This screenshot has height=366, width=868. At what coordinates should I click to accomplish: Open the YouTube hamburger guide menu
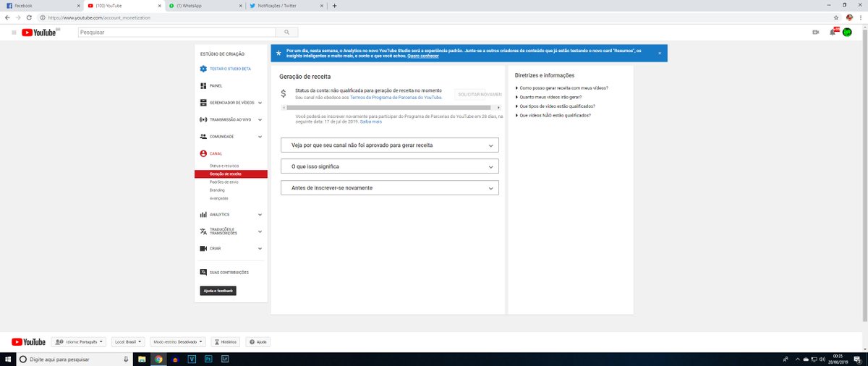pyautogui.click(x=14, y=32)
